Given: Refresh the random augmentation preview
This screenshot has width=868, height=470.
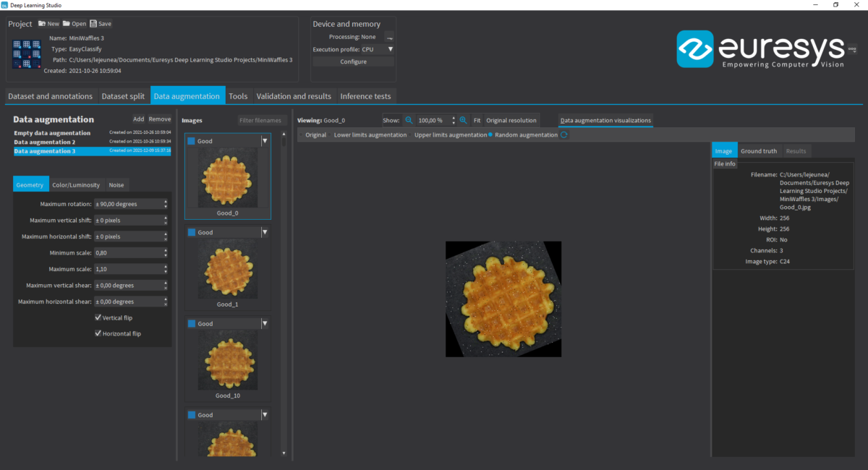Looking at the screenshot, I should pyautogui.click(x=564, y=134).
